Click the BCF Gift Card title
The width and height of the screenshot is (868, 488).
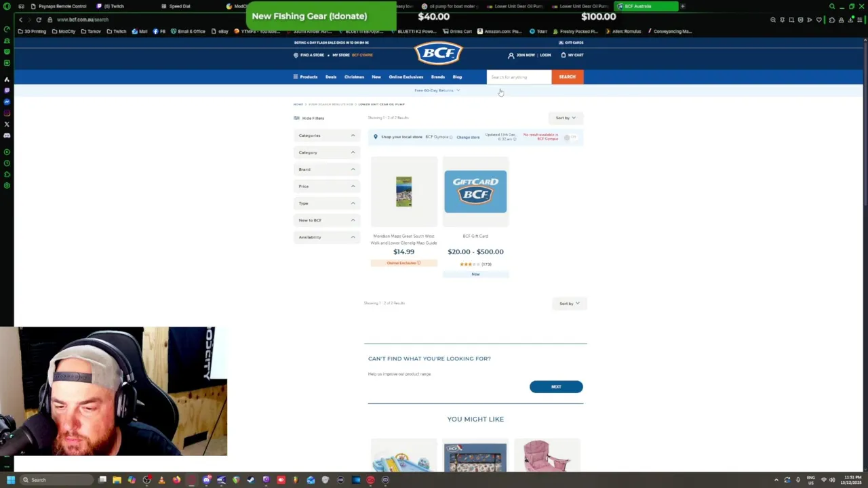click(475, 237)
